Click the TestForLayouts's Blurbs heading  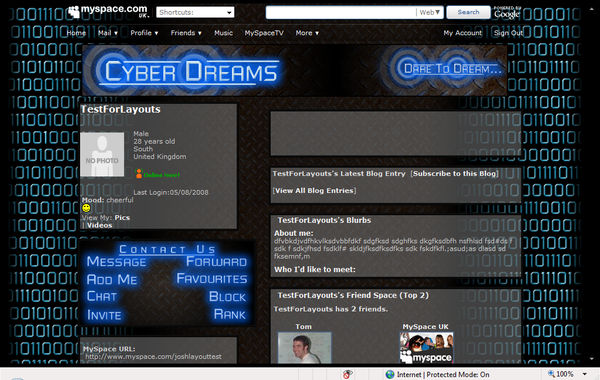click(324, 220)
